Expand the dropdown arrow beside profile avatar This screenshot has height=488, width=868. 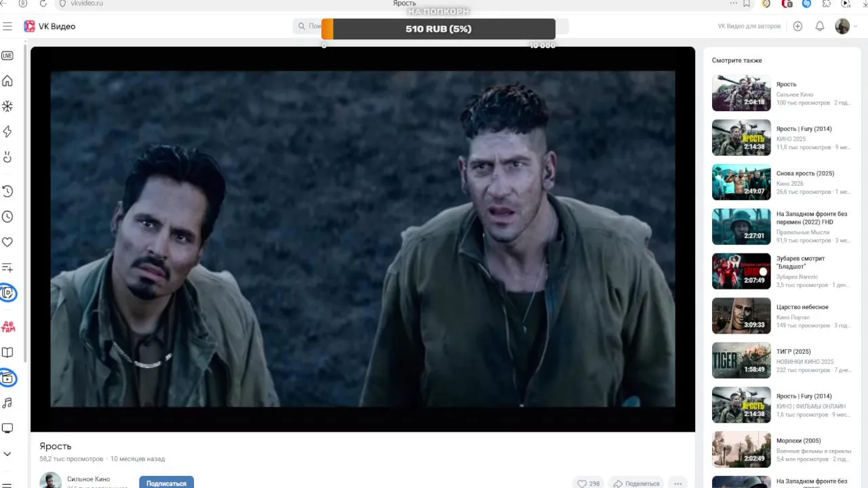coord(855,26)
